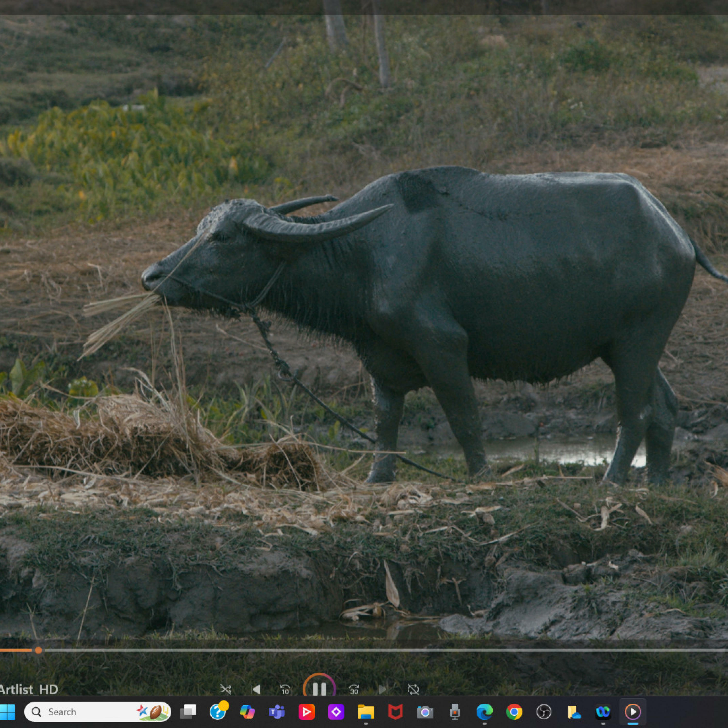Open OBS Studio from taskbar
This screenshot has width=728, height=728.
click(544, 712)
